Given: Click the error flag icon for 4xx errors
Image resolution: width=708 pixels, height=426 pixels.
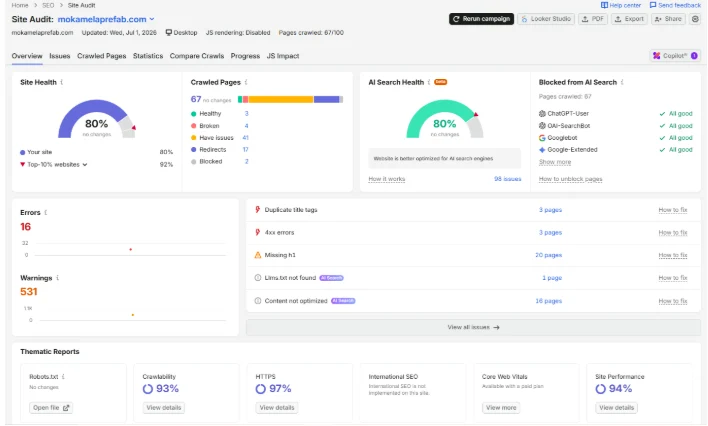Looking at the screenshot, I should pyautogui.click(x=257, y=232).
